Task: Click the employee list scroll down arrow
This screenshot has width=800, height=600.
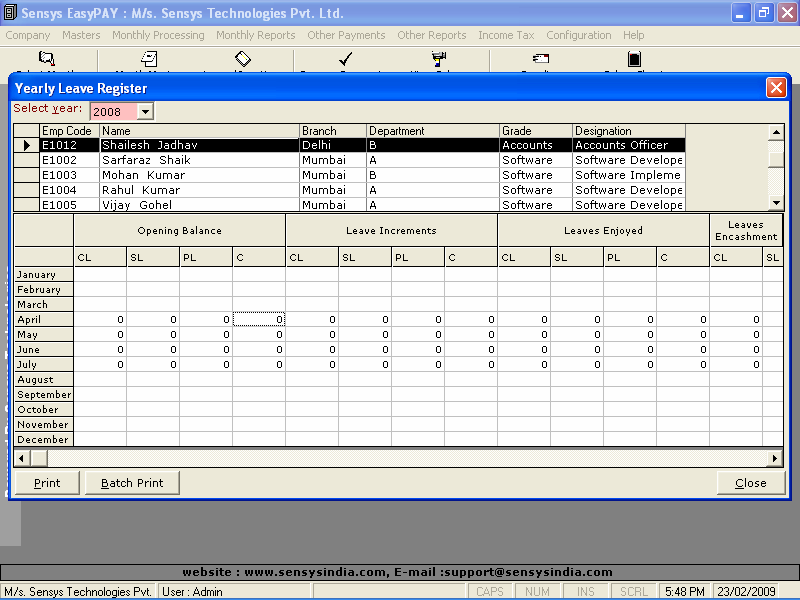Action: [x=776, y=203]
